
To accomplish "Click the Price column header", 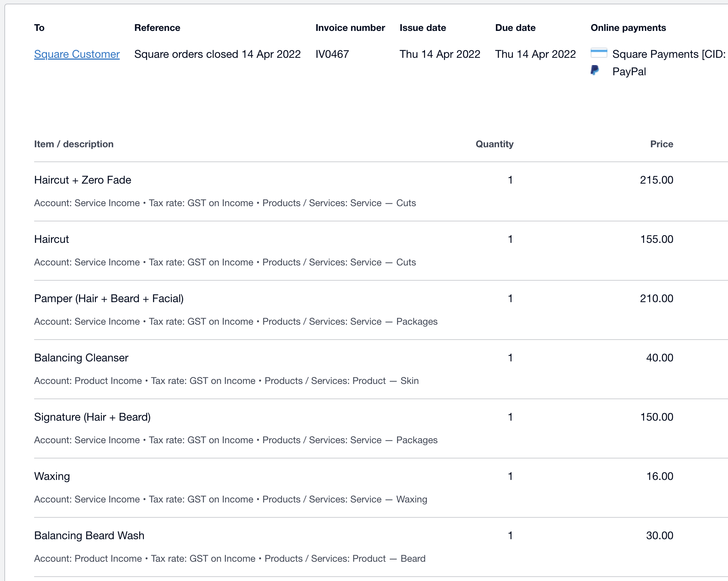I will coord(661,144).
